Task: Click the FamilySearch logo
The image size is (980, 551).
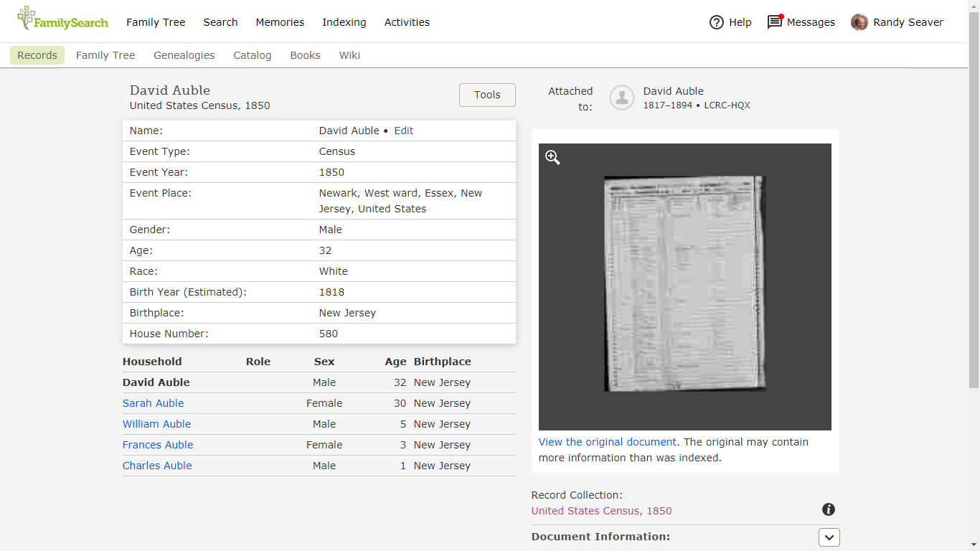Action: coord(62,21)
